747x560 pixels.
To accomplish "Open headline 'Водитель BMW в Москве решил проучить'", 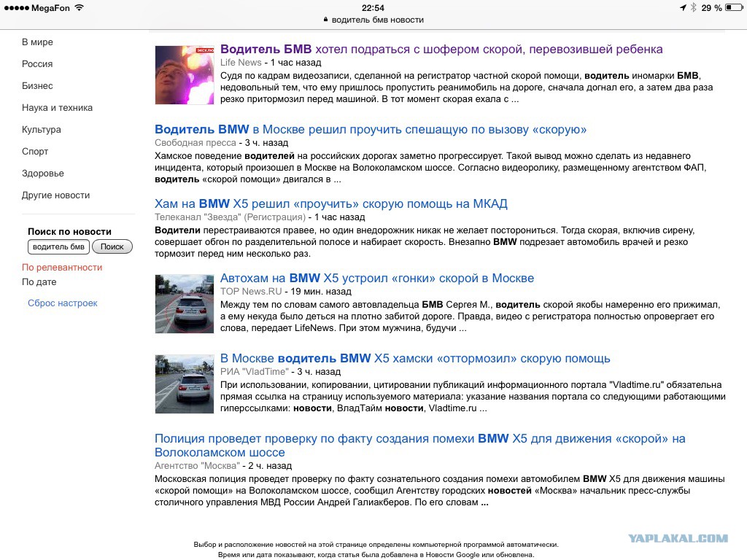I will pos(371,129).
